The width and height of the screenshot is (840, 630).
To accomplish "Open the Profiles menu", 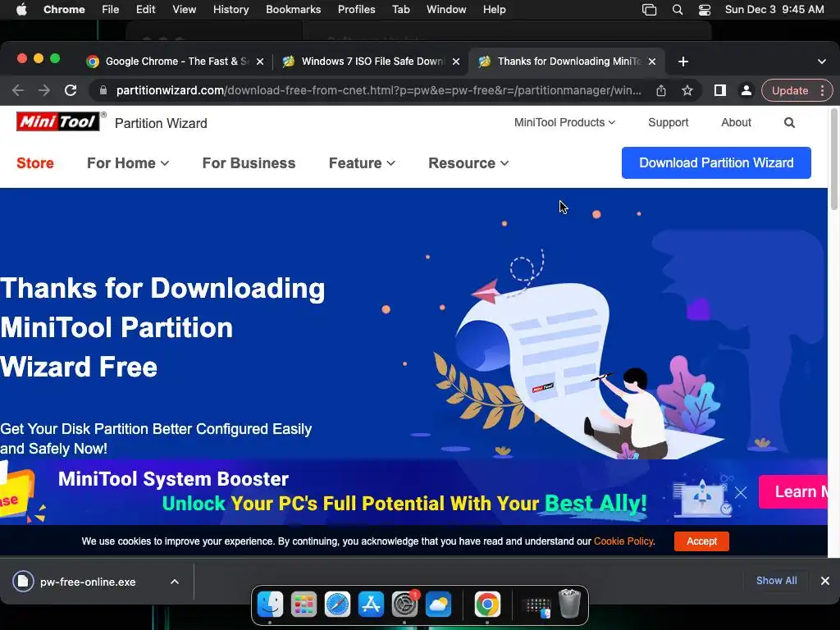I will [356, 10].
